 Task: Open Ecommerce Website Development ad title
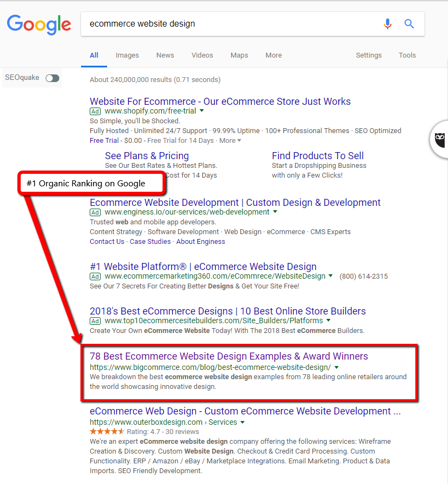coord(235,203)
